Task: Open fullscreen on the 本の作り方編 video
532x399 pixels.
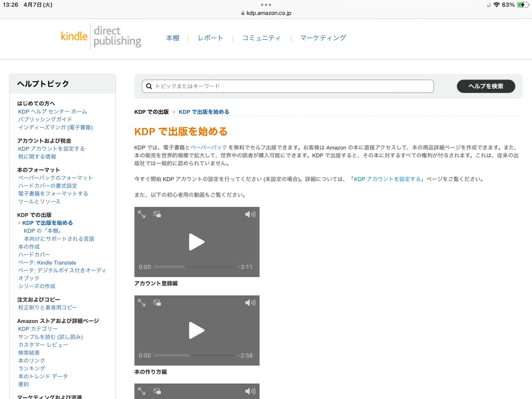Action: (142, 303)
